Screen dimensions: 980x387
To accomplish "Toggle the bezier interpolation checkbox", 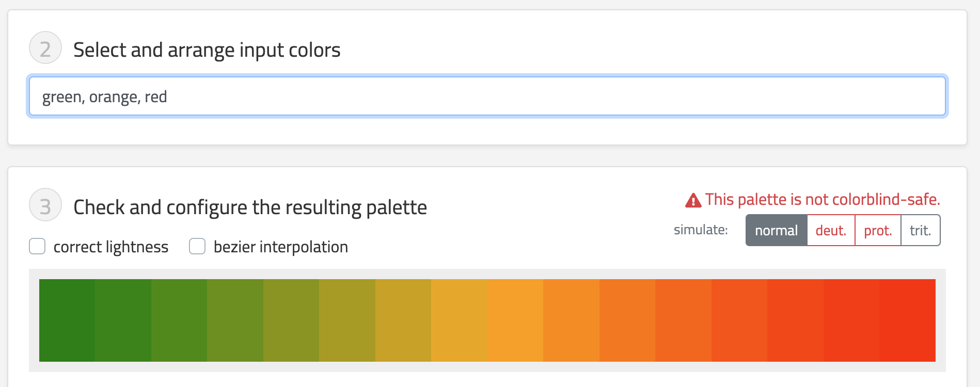I will 197,246.
